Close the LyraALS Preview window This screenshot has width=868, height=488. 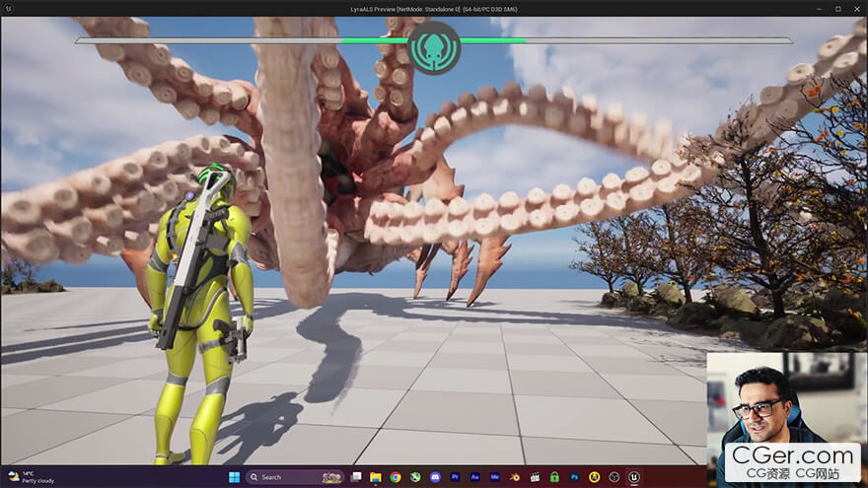857,9
